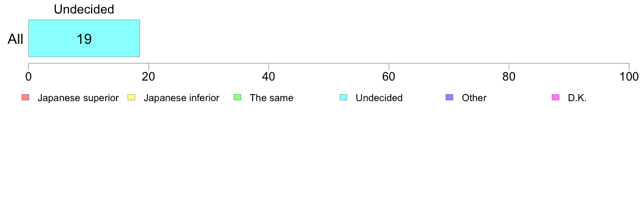Image resolution: width=644 pixels, height=199 pixels.
Task: Select the Japanese superior red legend swatch
Action: pos(25,97)
